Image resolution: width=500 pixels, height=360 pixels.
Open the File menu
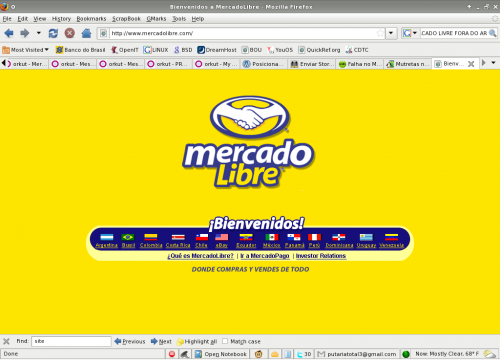[x=7, y=19]
